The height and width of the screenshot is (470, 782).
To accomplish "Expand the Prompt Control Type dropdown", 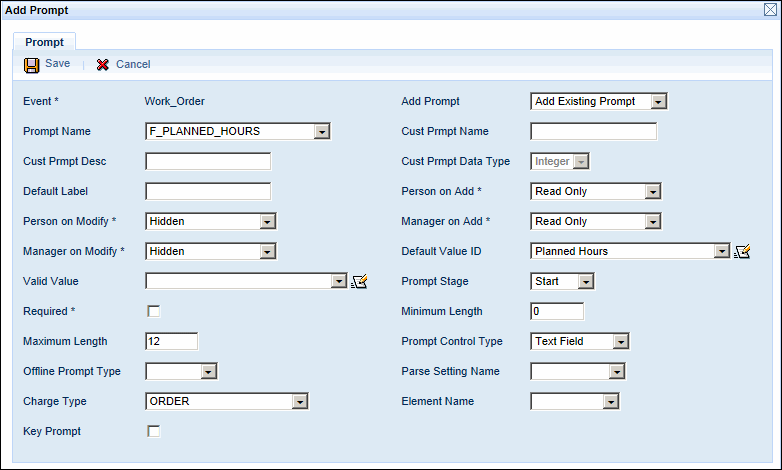I will tap(621, 341).
